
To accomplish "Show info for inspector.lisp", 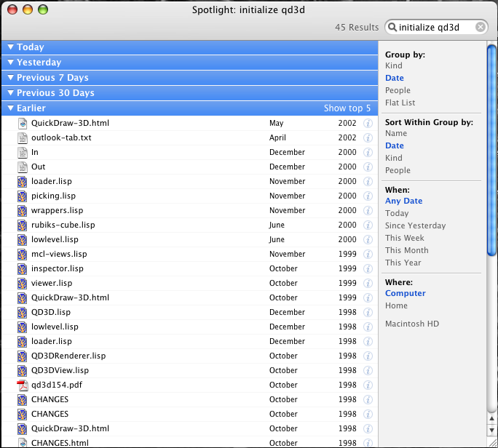I will [368, 269].
